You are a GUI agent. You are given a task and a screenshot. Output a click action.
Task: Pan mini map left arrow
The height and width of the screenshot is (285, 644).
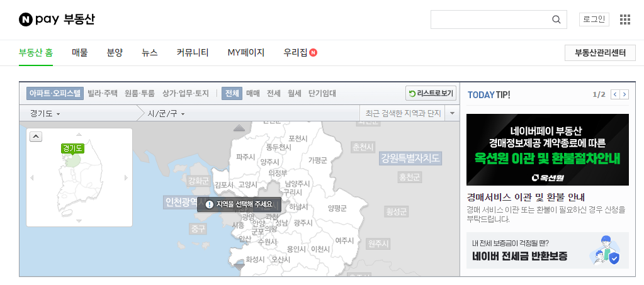click(32, 178)
